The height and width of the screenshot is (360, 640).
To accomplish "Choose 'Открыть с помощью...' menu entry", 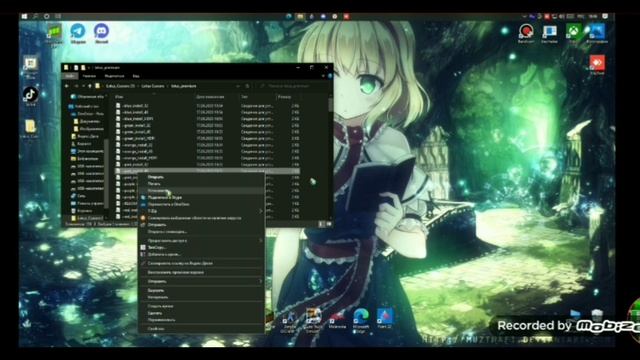I will [x=202, y=232].
